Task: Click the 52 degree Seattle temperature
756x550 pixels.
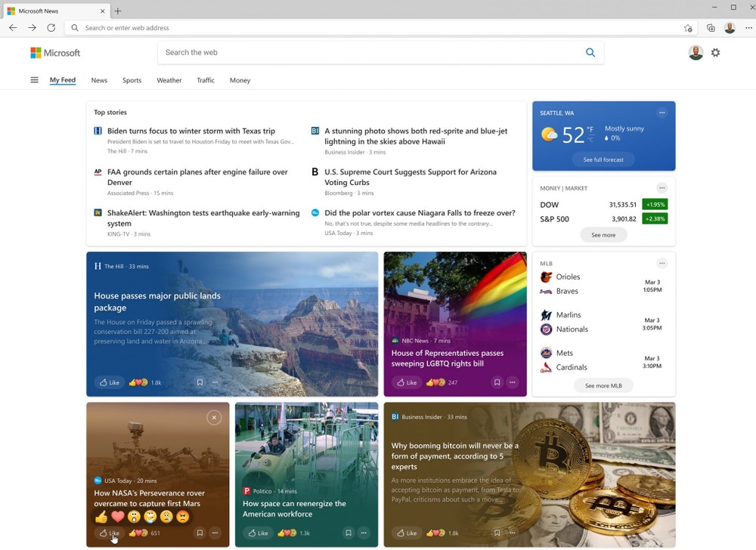Action: (x=573, y=134)
